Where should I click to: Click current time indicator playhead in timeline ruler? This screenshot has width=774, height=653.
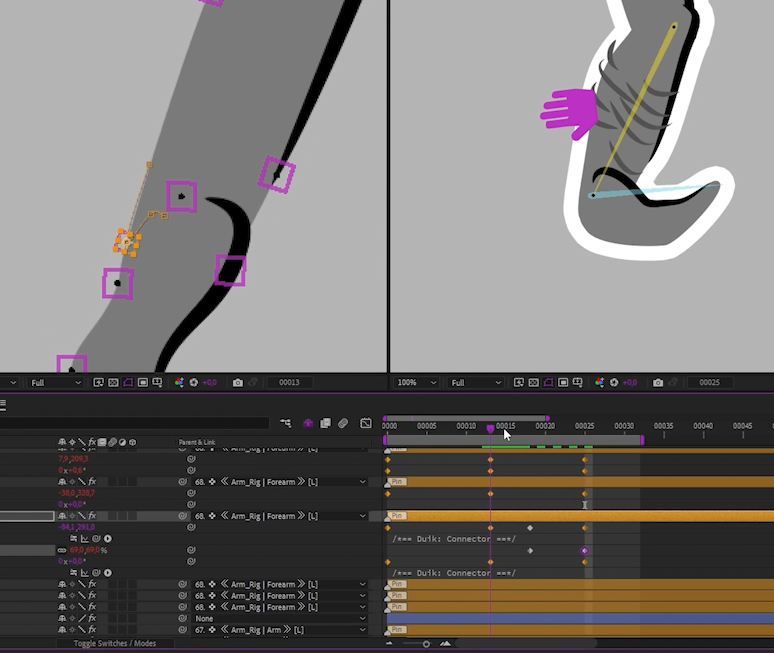(x=490, y=428)
